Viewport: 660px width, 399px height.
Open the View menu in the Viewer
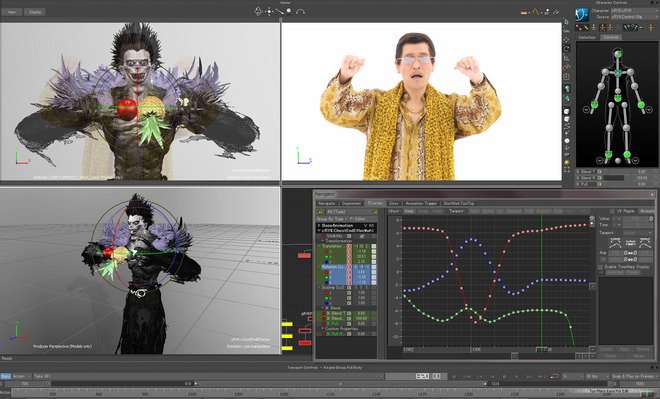coord(11,12)
